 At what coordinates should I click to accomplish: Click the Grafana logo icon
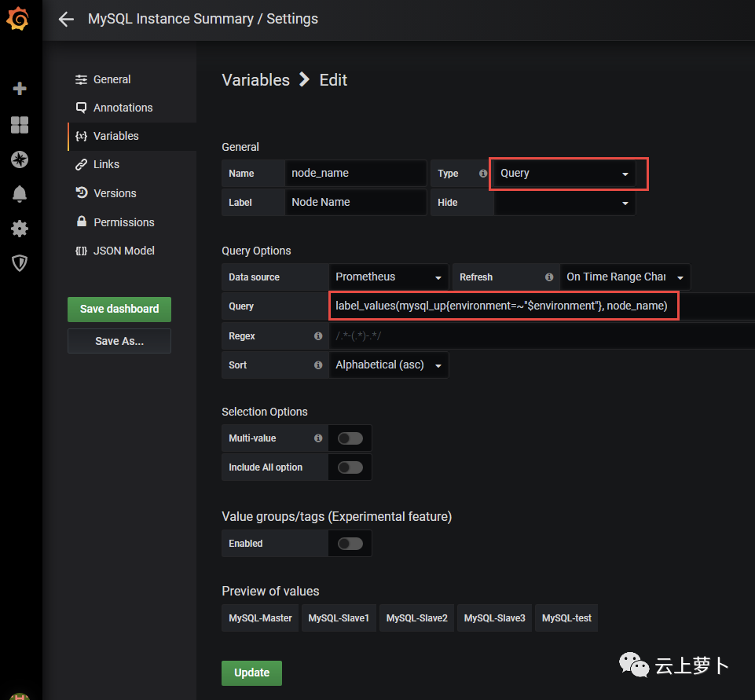point(18,19)
